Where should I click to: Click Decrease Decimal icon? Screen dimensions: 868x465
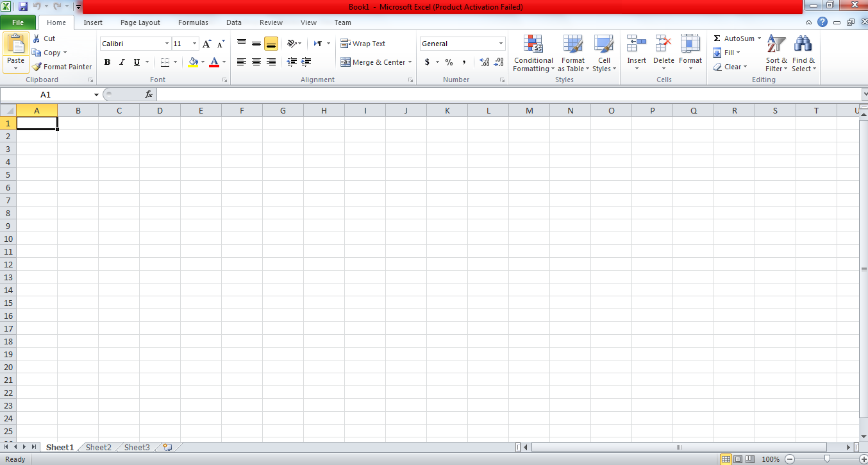pyautogui.click(x=499, y=62)
